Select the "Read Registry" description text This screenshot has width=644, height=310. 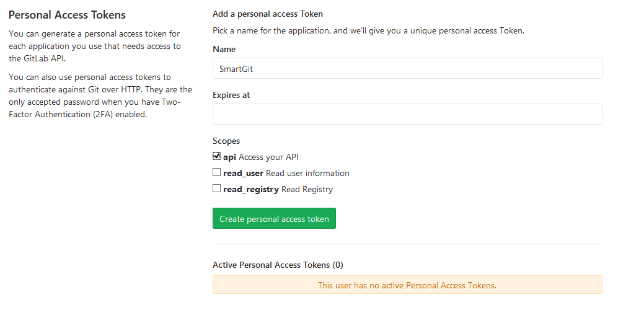307,189
